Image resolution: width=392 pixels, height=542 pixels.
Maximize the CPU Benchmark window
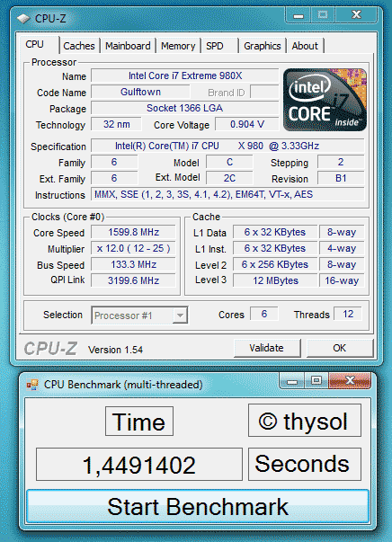(x=316, y=381)
